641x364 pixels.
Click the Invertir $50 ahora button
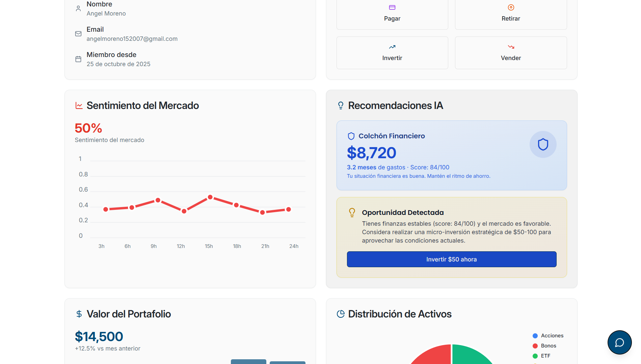point(452,259)
